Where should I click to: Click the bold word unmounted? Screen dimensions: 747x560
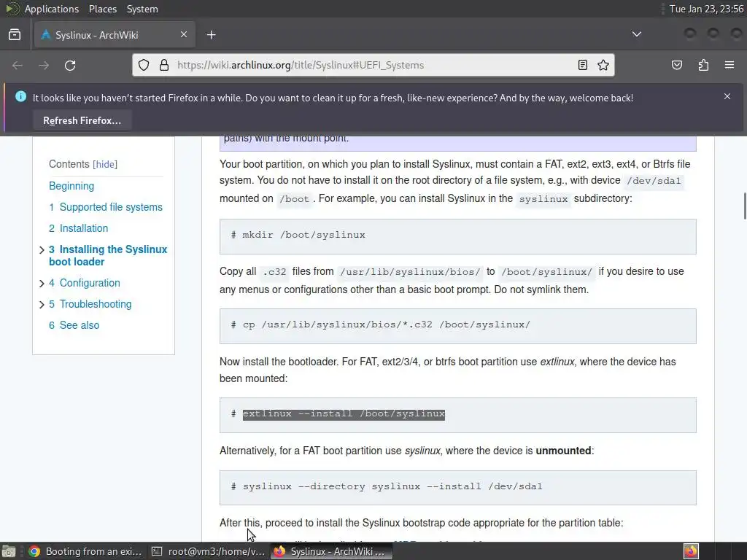click(563, 451)
